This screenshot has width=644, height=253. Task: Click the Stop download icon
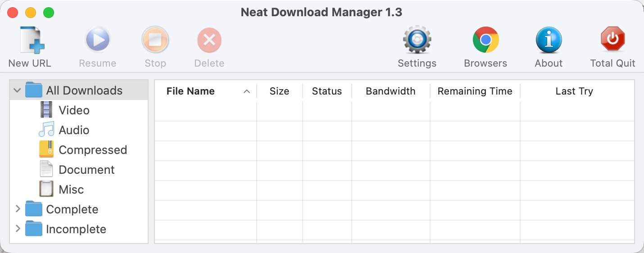click(x=155, y=40)
